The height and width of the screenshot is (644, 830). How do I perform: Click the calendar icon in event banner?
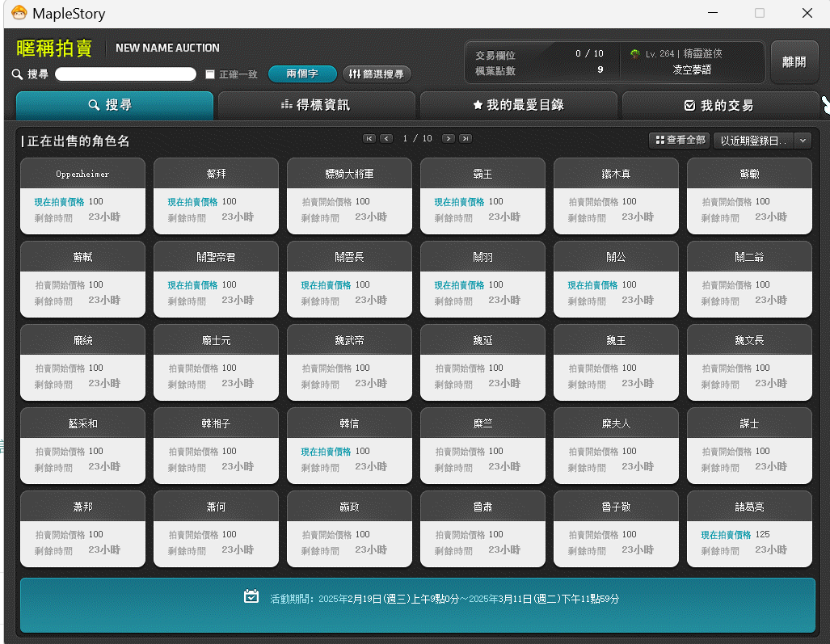click(x=251, y=596)
